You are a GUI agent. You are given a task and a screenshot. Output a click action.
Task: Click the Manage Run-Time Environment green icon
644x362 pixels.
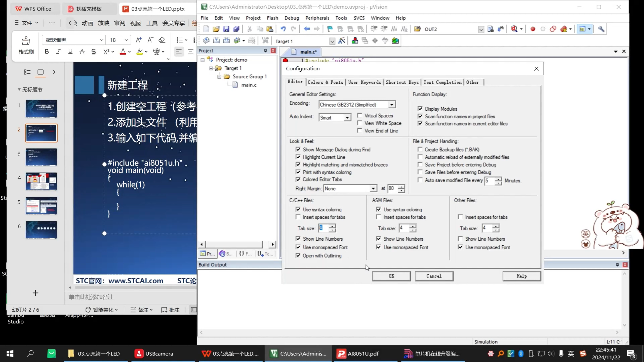(395, 41)
